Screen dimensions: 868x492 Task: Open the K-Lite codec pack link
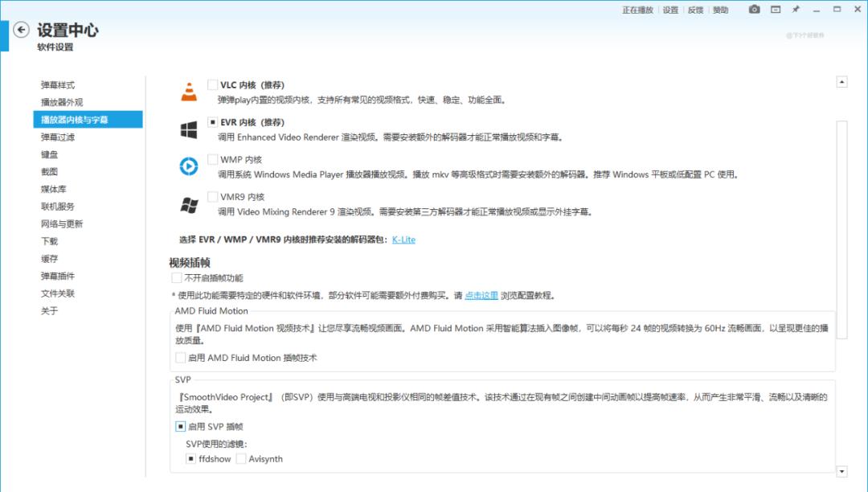(x=404, y=239)
